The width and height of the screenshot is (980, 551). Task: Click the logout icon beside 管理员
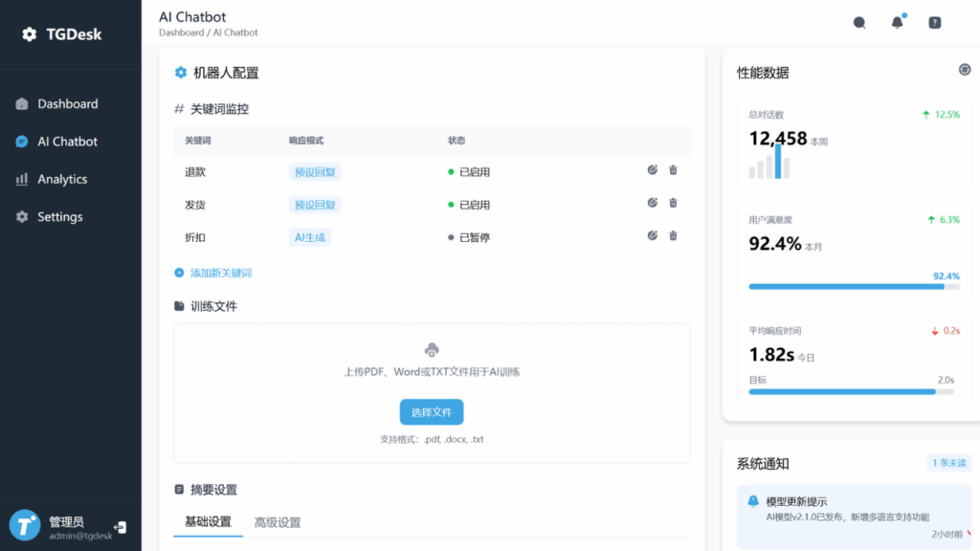click(x=121, y=526)
